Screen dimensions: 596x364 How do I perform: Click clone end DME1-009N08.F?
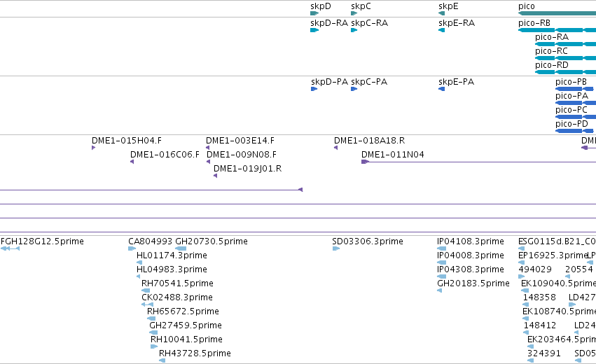click(208, 162)
